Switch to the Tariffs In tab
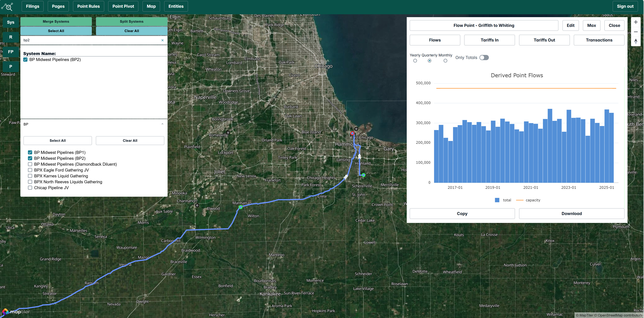The height and width of the screenshot is (318, 644). (x=489, y=40)
